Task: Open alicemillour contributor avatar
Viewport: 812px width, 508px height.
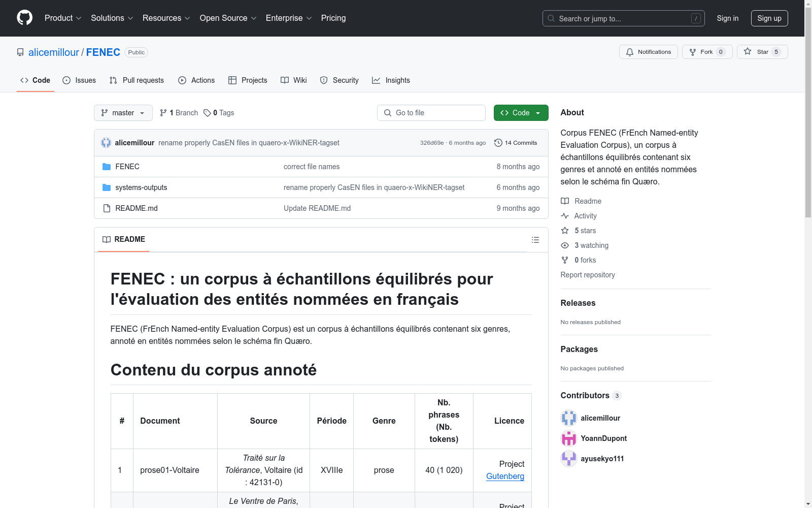Action: pyautogui.click(x=569, y=418)
